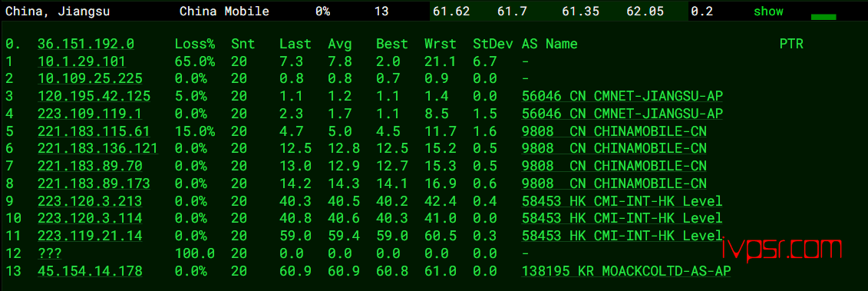Select the 60.8 best value at hop 13

392,270
